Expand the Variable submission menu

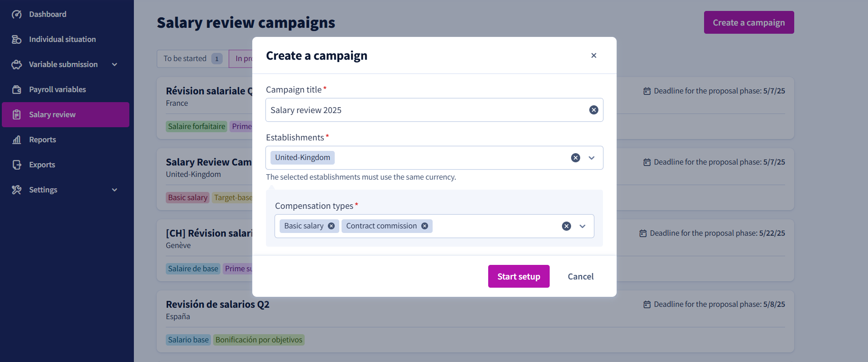point(115,64)
